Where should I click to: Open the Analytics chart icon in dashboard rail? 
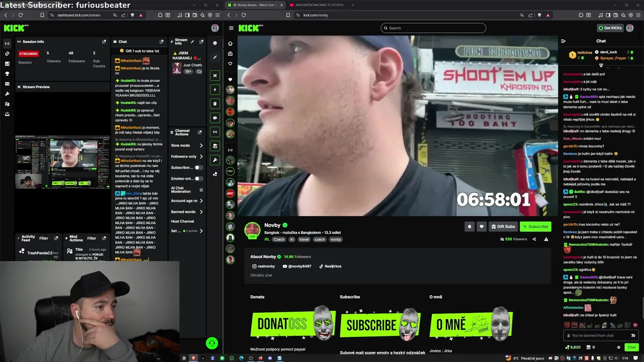[x=7, y=64]
